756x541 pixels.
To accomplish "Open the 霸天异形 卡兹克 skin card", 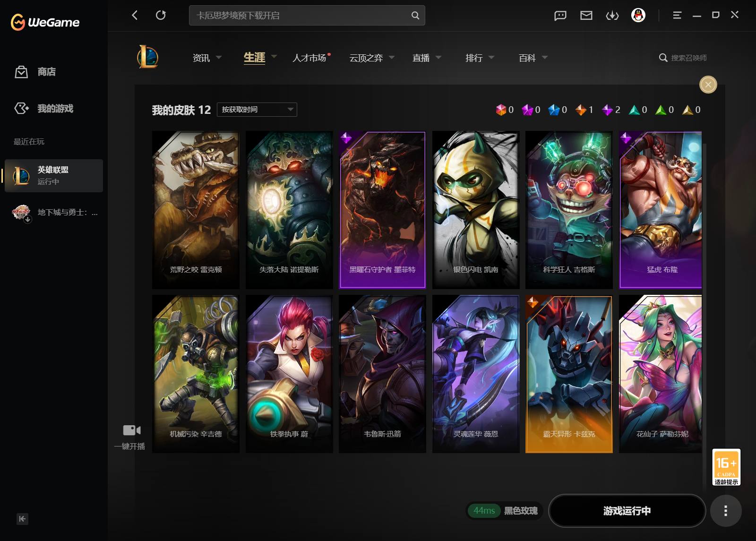I will point(569,374).
